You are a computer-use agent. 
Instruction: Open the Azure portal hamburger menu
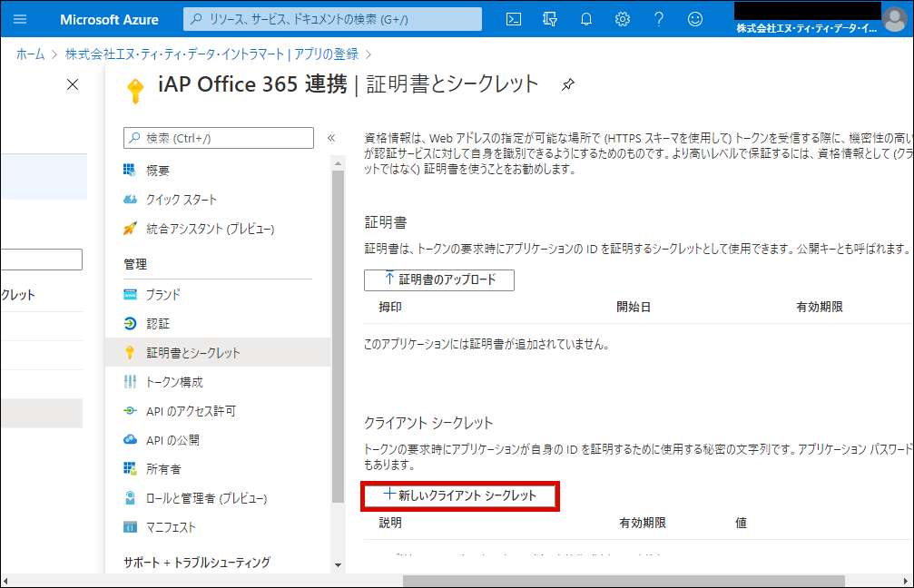pyautogui.click(x=20, y=19)
